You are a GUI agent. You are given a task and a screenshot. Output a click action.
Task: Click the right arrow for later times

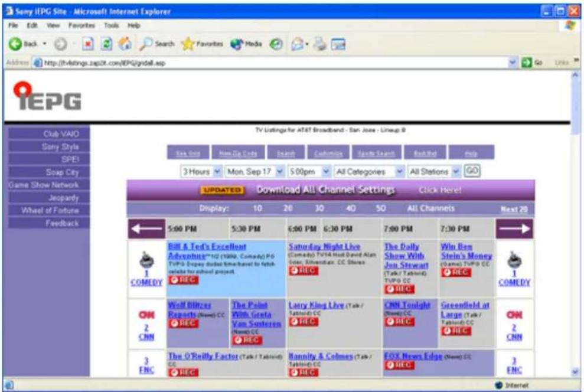pyautogui.click(x=514, y=228)
